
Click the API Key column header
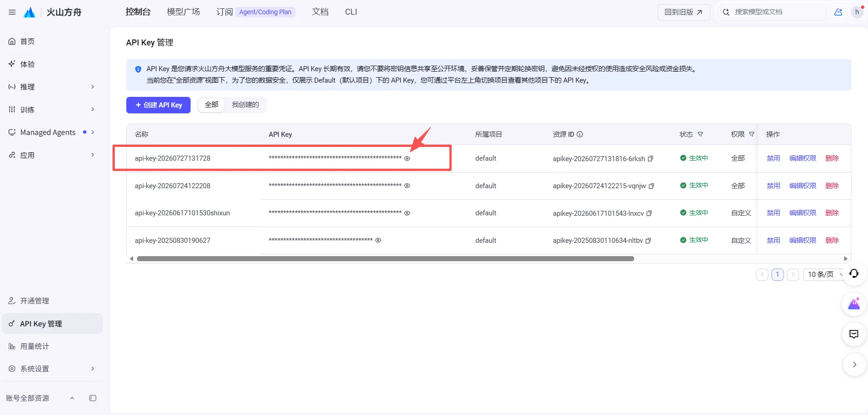pyautogui.click(x=280, y=135)
